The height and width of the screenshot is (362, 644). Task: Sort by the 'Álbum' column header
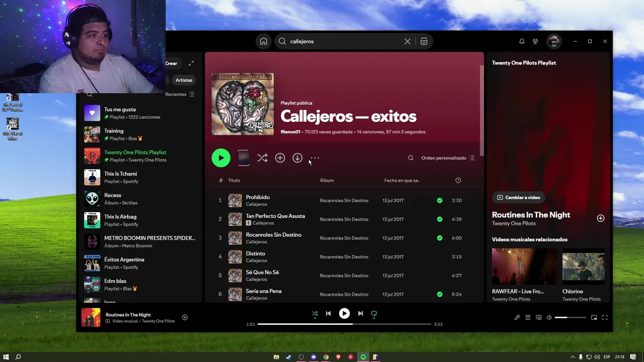click(327, 180)
